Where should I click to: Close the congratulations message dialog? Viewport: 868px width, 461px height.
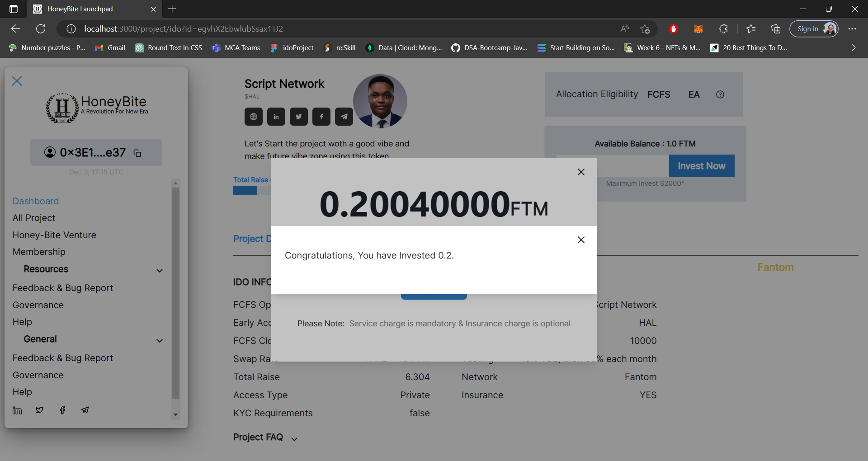coord(581,240)
